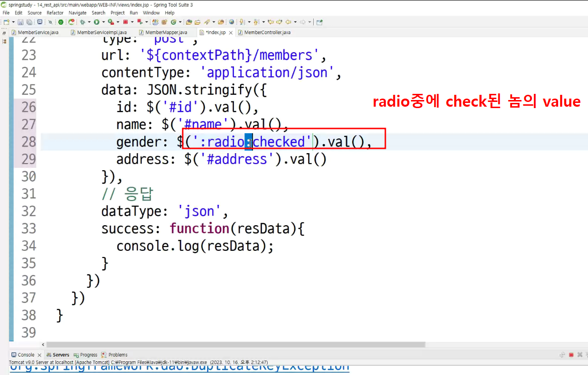Open the Run configurations dropdown arrow
The width and height of the screenshot is (588, 375).
(103, 22)
